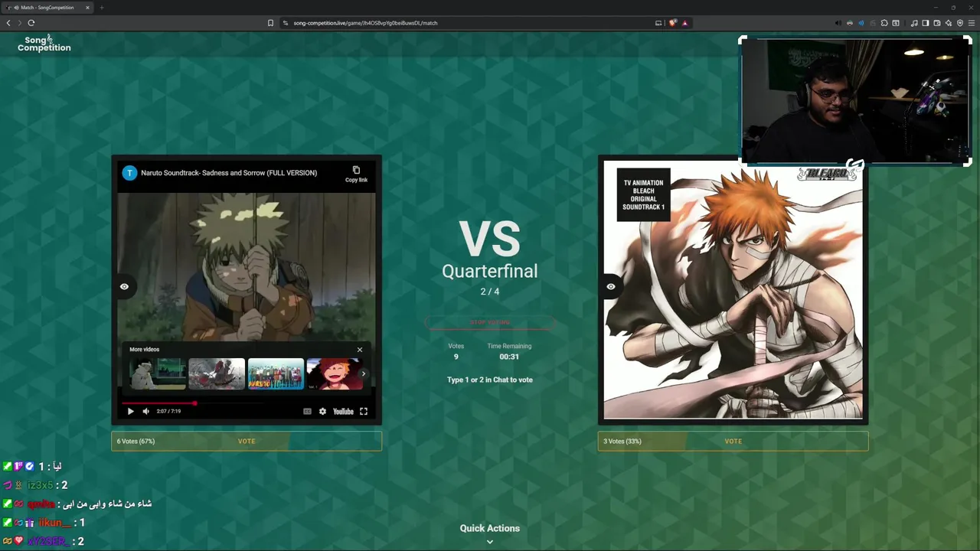The height and width of the screenshot is (551, 980).
Task: Copy link of the Naruto video
Action: pyautogui.click(x=356, y=174)
